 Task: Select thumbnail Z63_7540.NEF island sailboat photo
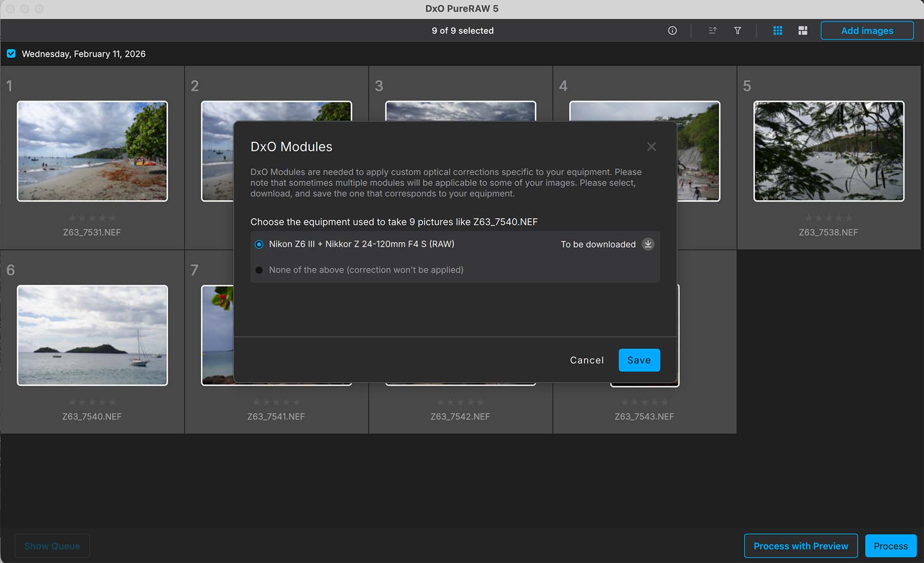[92, 335]
